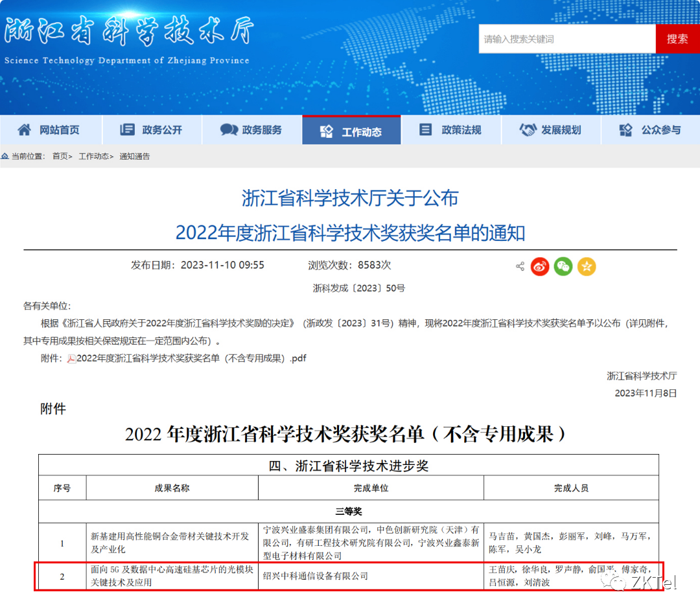Open 通知公告 breadcrumb link

[x=134, y=157]
